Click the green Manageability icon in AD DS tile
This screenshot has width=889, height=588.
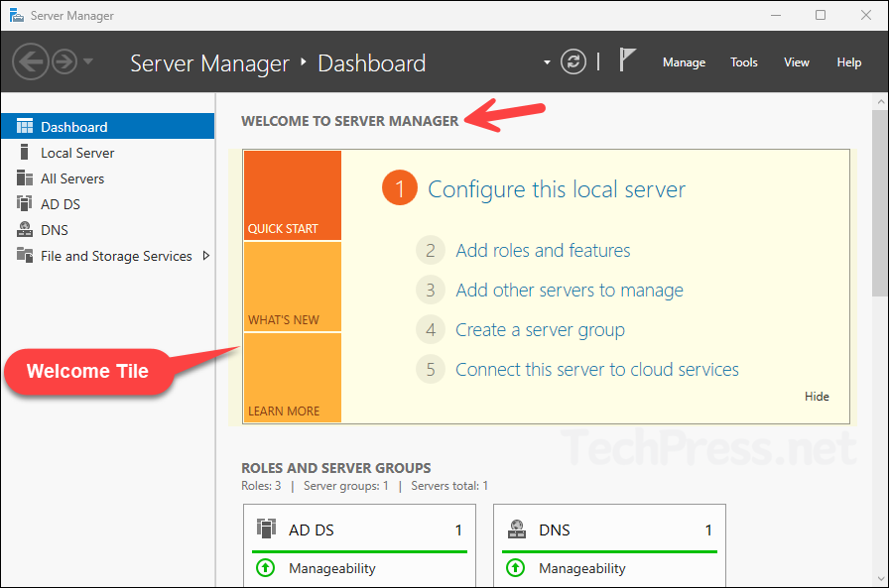(x=267, y=568)
